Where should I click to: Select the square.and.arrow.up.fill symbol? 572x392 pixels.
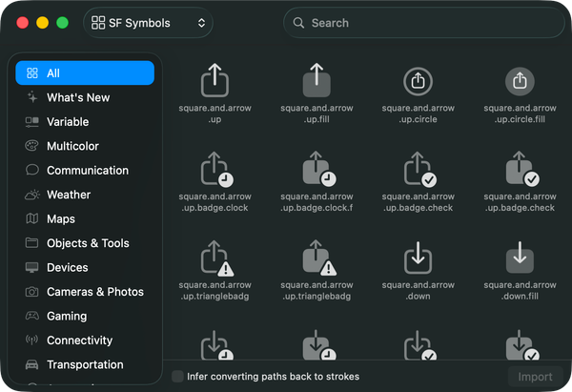(x=317, y=80)
